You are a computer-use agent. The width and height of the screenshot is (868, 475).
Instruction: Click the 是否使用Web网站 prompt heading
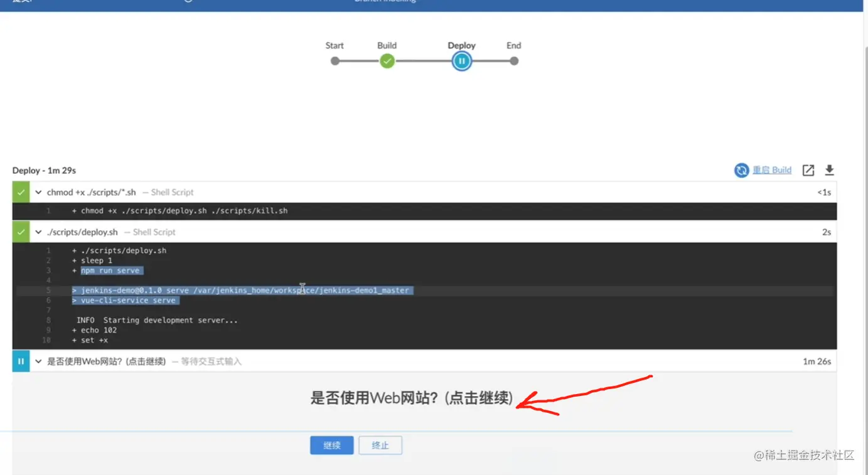click(x=412, y=398)
